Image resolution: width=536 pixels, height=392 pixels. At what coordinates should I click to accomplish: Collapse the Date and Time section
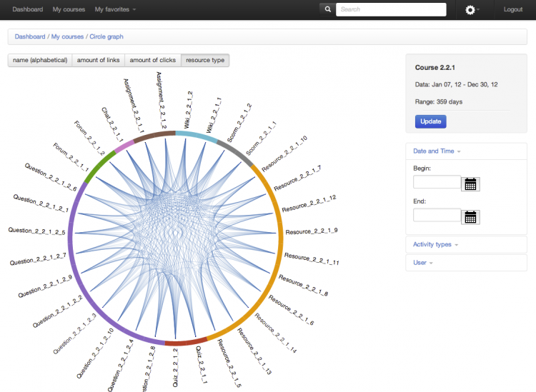click(x=436, y=151)
